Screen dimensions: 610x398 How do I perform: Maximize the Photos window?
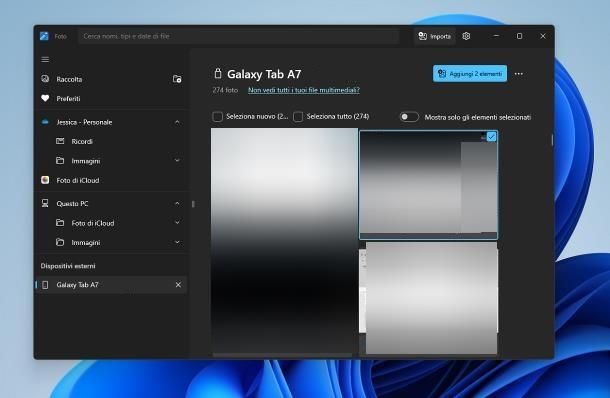pyautogui.click(x=519, y=36)
